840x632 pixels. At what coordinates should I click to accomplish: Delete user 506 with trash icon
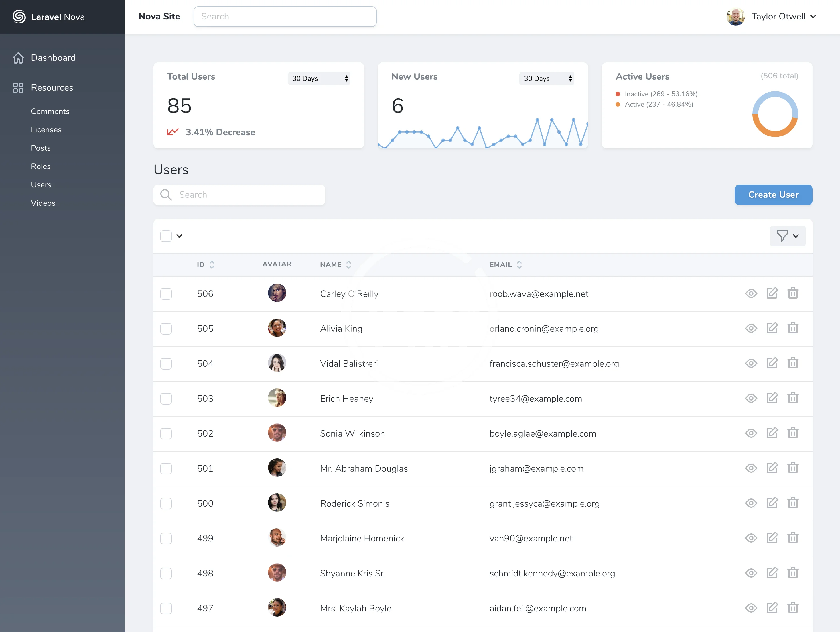(x=793, y=293)
